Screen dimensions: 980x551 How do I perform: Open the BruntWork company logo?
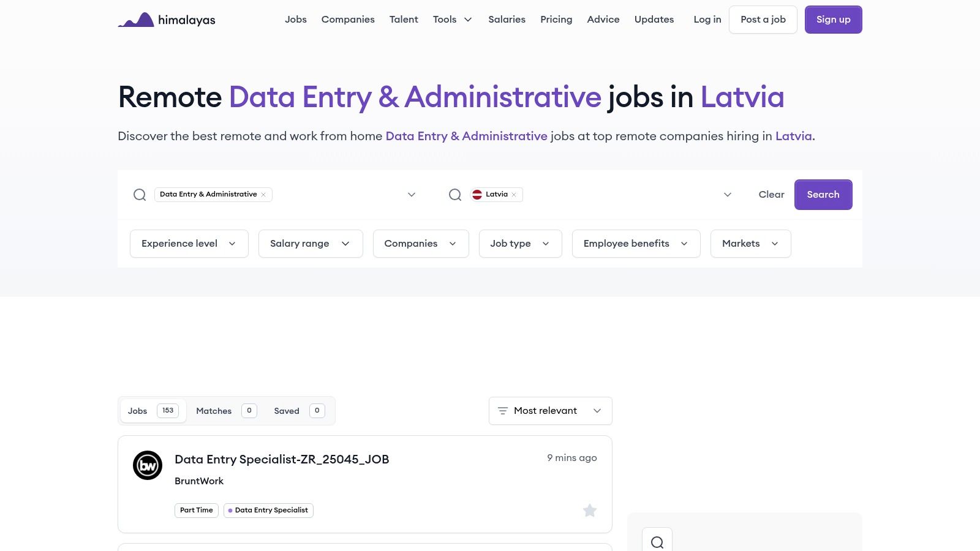click(x=148, y=465)
